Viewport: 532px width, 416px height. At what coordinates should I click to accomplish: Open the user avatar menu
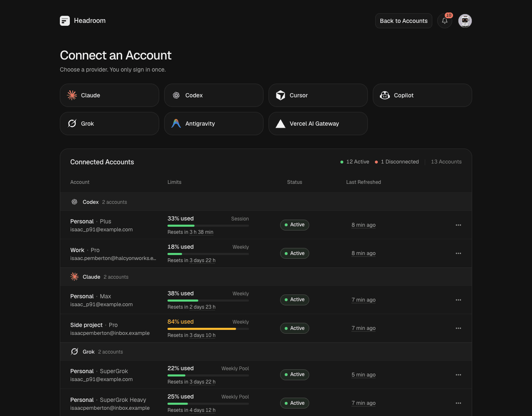click(465, 21)
